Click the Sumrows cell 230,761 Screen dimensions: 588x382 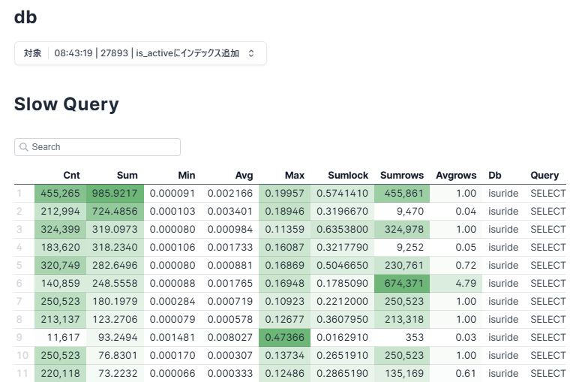pyautogui.click(x=402, y=266)
